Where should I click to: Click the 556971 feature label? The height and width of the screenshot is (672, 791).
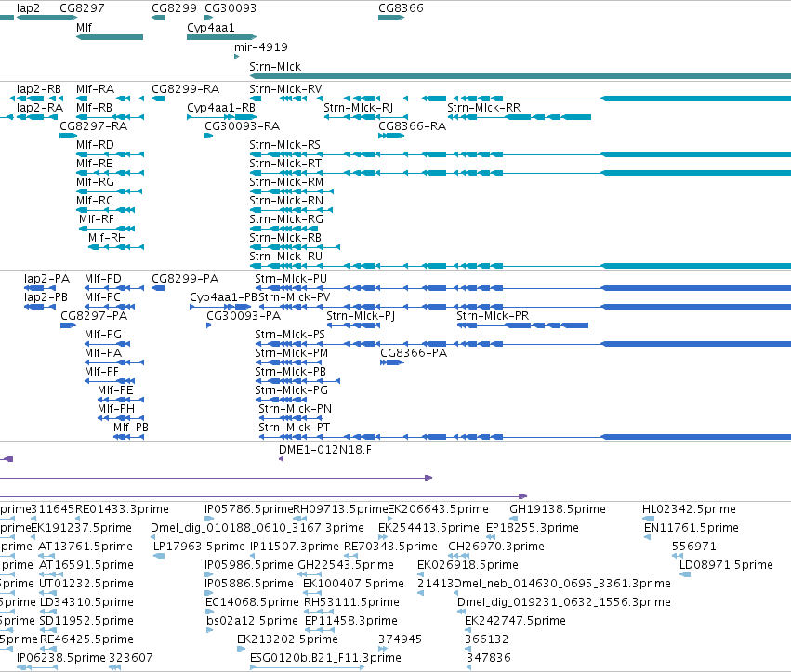694,546
